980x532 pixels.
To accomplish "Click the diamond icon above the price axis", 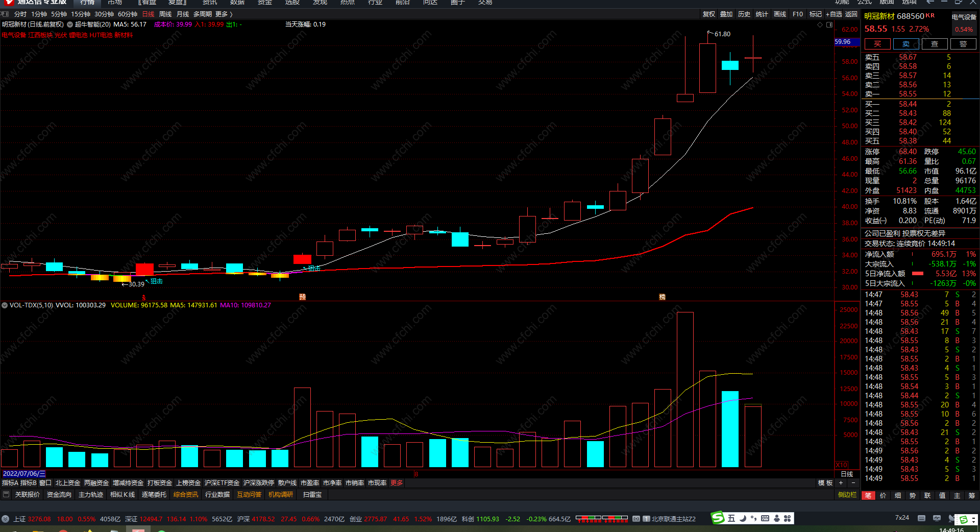I will 820,25.
